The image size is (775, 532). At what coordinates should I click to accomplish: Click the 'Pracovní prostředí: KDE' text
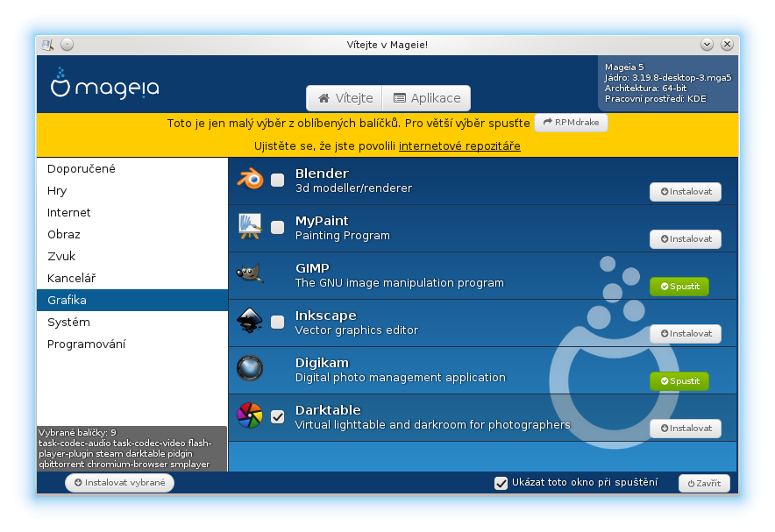click(x=656, y=99)
